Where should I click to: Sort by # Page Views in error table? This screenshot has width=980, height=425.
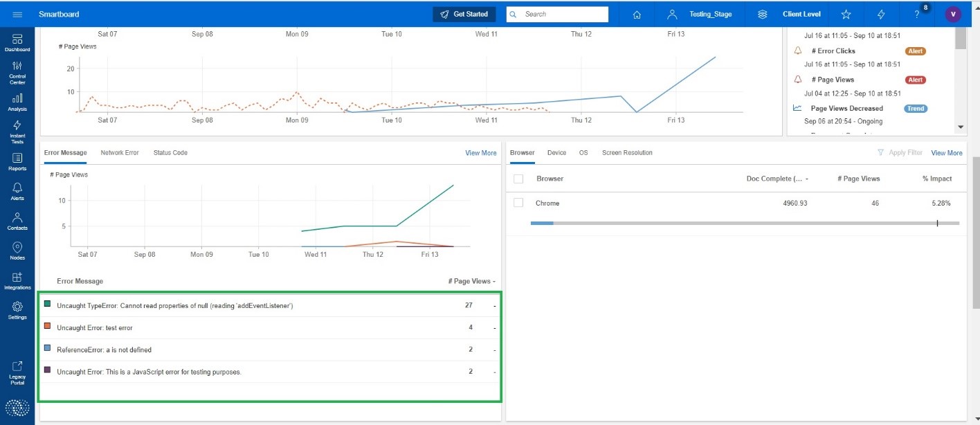[x=472, y=281]
